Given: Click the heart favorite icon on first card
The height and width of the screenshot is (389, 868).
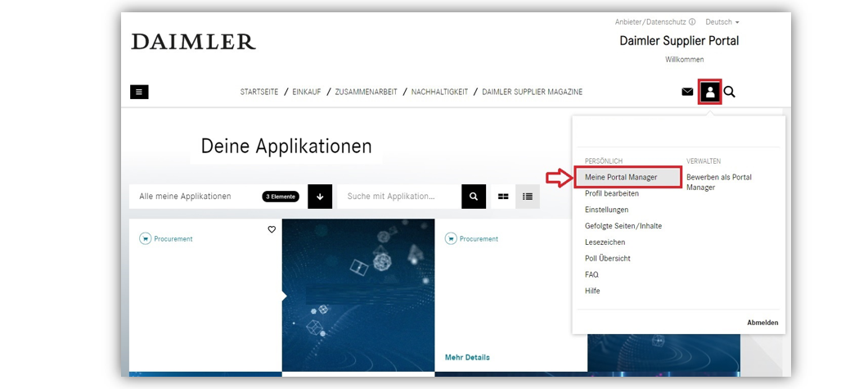Looking at the screenshot, I should click(272, 229).
